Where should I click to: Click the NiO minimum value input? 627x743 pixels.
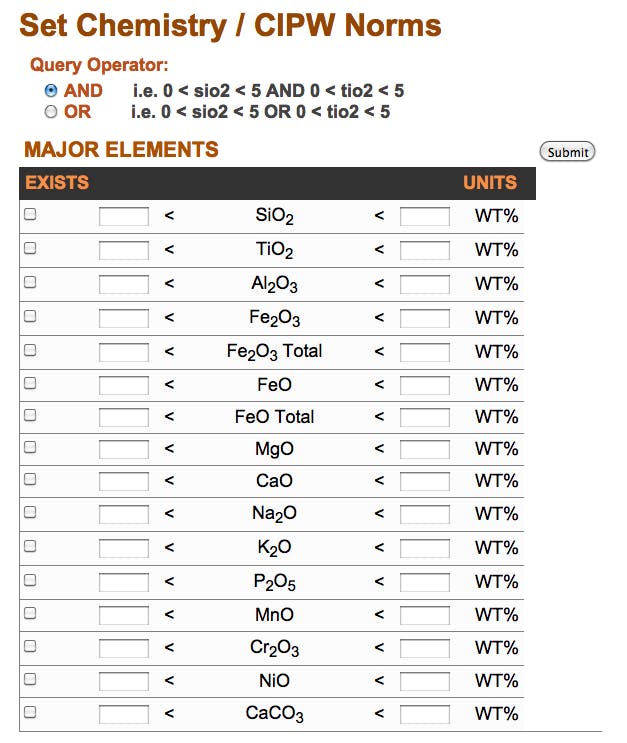tap(124, 681)
